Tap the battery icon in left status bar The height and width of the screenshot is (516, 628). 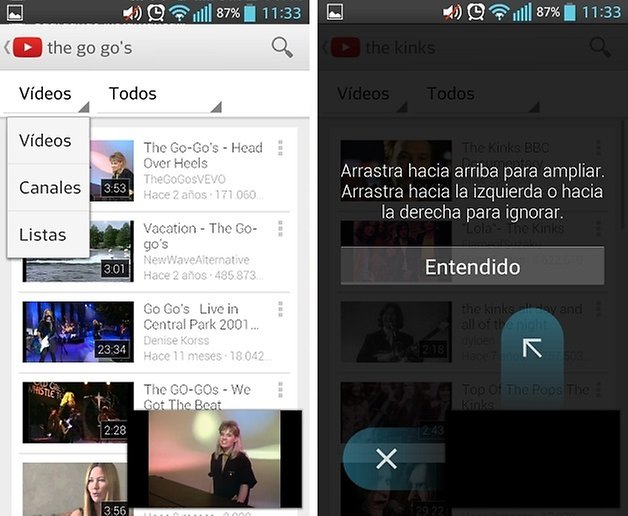tap(250, 13)
